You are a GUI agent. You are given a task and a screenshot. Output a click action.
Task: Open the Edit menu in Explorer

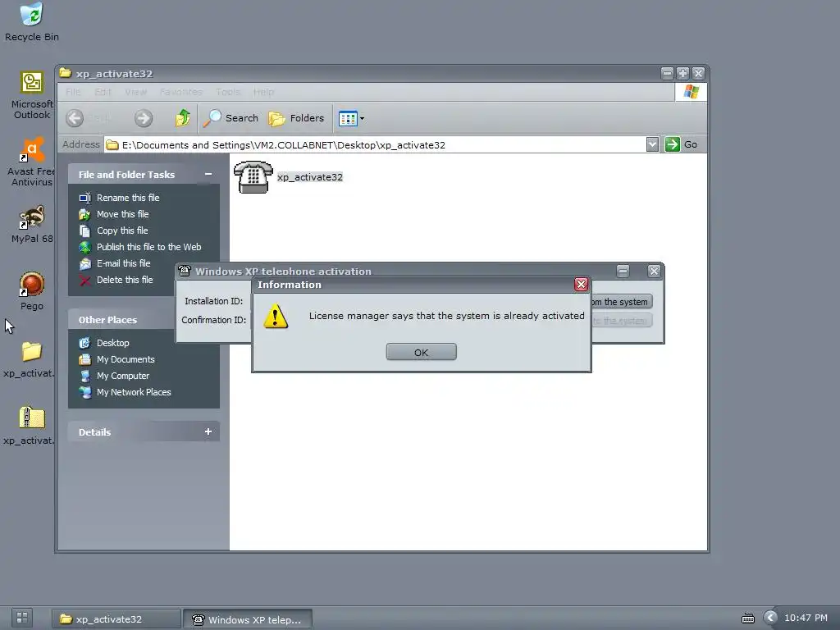(103, 92)
